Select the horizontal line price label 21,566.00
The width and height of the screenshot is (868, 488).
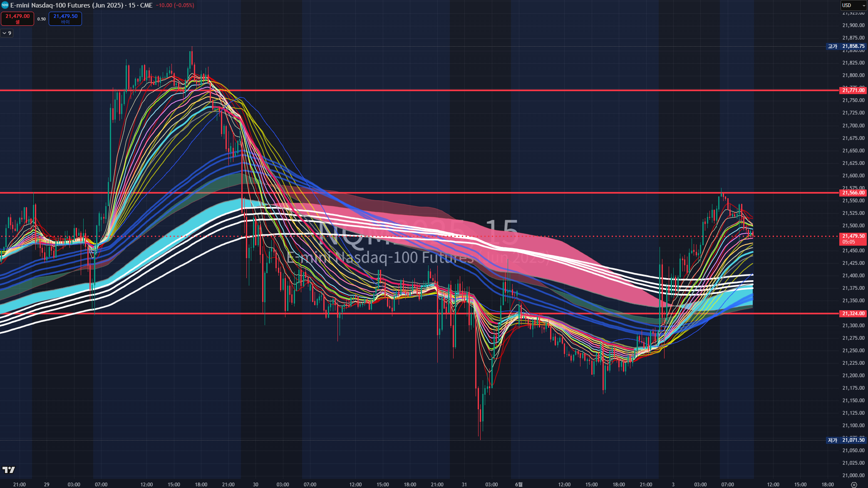[x=853, y=193]
